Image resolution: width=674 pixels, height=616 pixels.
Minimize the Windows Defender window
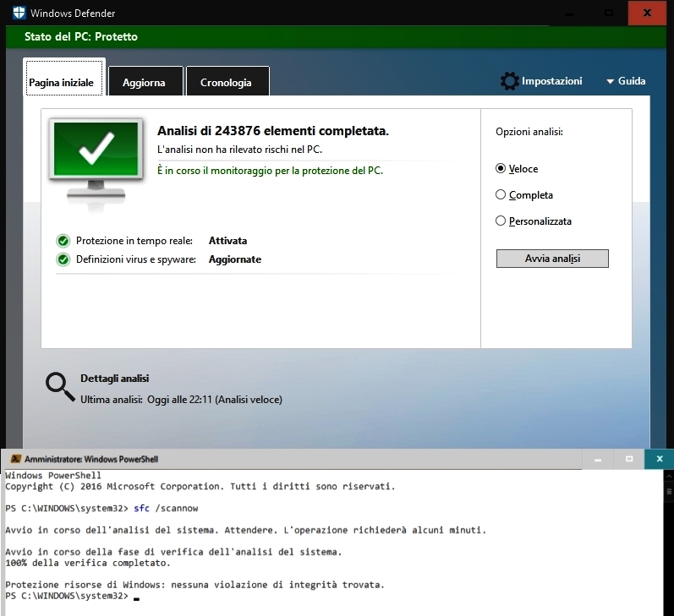click(x=568, y=13)
